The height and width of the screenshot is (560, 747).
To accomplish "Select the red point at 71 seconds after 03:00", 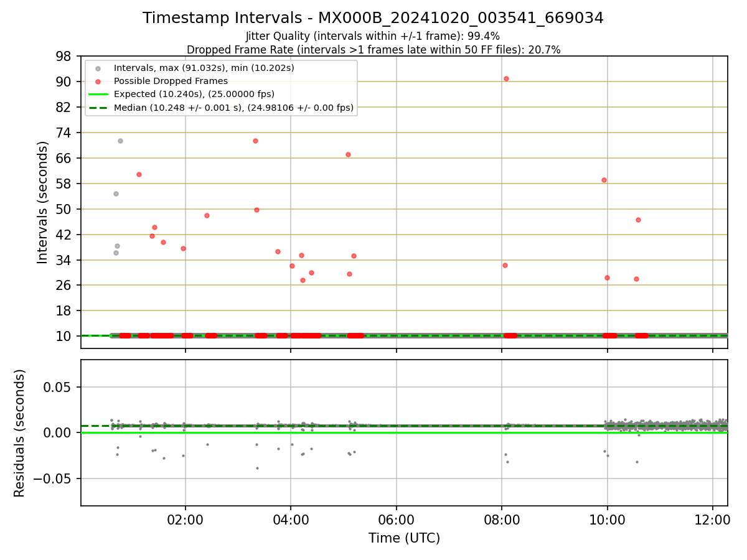I will [x=255, y=141].
